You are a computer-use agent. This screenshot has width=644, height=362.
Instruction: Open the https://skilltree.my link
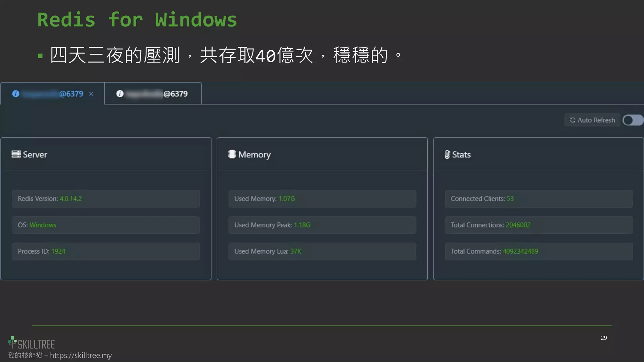point(81,355)
